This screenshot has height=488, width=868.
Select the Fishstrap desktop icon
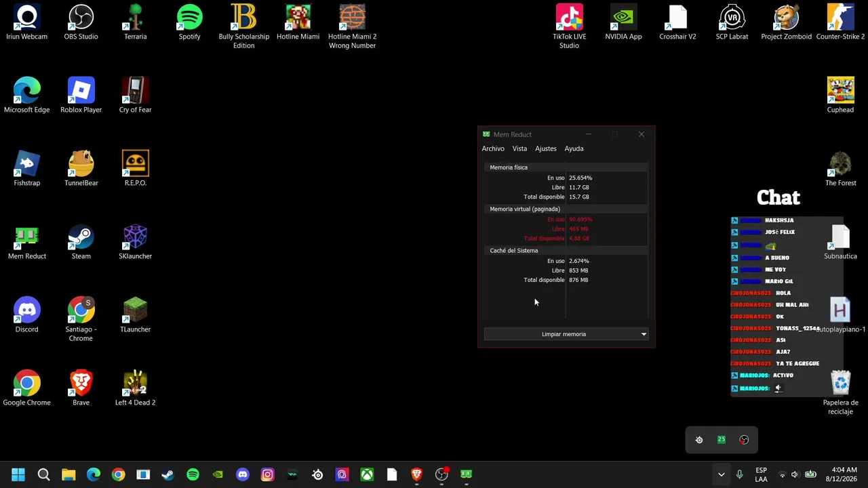tap(27, 169)
